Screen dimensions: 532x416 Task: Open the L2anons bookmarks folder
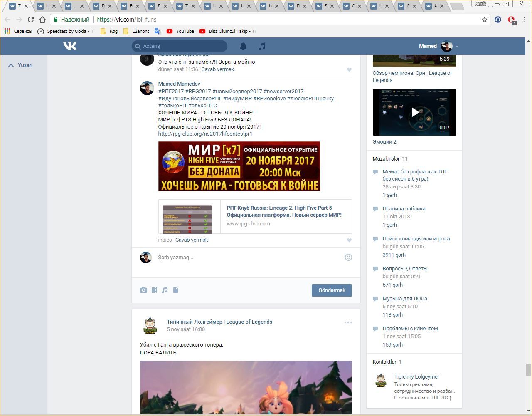137,31
